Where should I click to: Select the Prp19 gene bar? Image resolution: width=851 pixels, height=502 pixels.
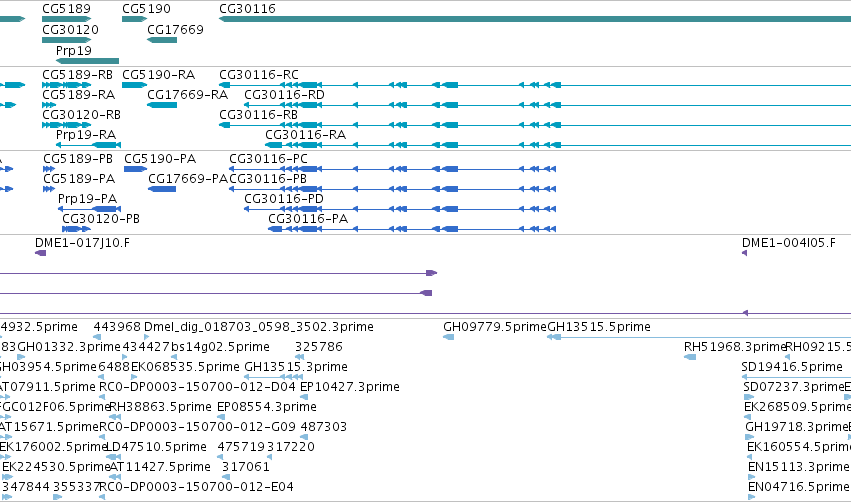87,61
